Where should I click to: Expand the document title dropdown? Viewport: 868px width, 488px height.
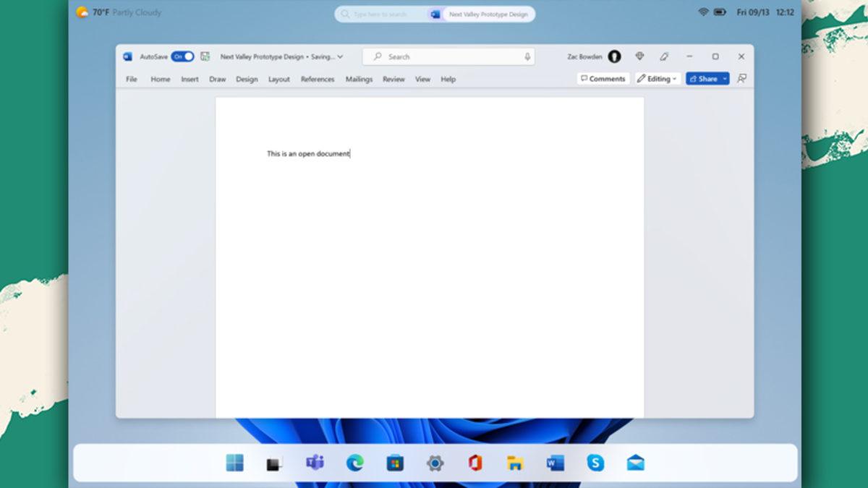pos(340,56)
